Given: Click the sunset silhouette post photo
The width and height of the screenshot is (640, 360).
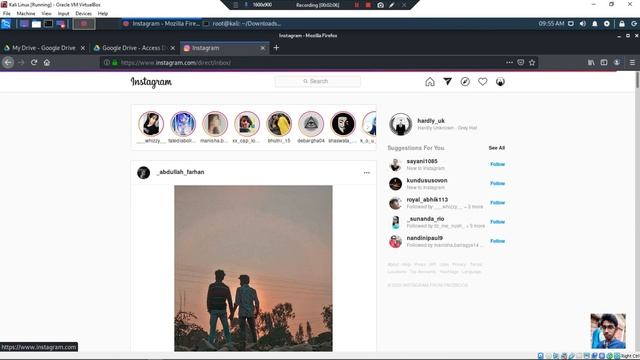Looking at the screenshot, I should click(253, 268).
